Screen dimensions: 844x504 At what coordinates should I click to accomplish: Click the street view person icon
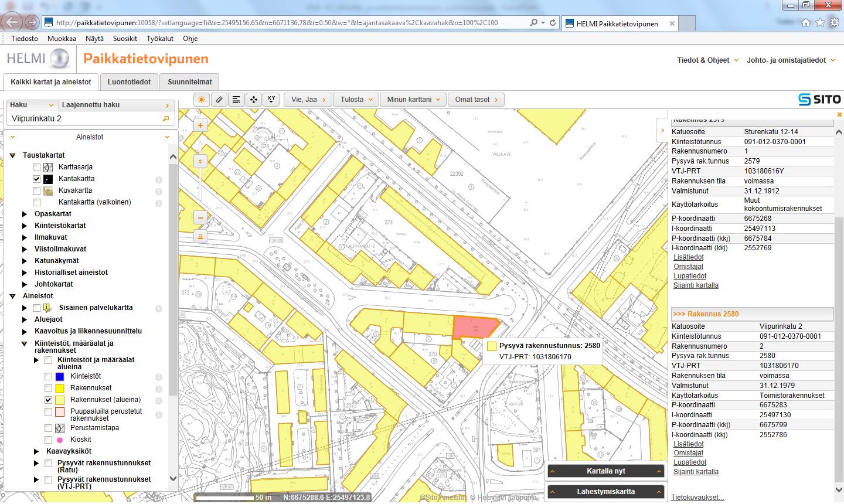click(200, 237)
